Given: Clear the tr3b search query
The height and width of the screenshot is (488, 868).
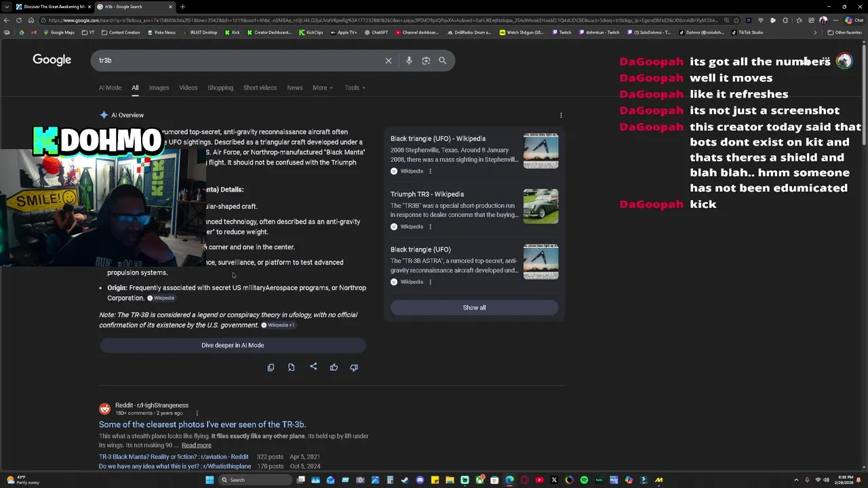Looking at the screenshot, I should (389, 60).
